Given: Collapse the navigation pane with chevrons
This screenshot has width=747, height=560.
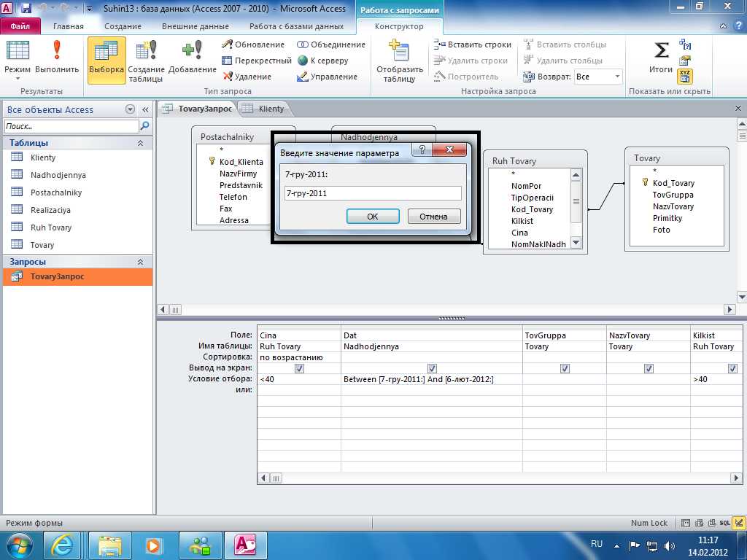Looking at the screenshot, I should coord(145,109).
